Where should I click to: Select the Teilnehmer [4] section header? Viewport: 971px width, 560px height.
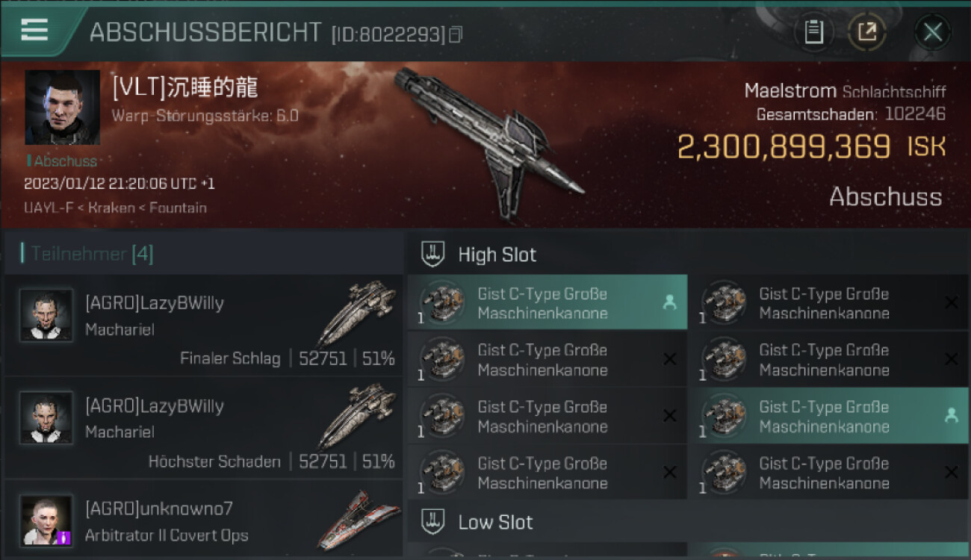87,254
